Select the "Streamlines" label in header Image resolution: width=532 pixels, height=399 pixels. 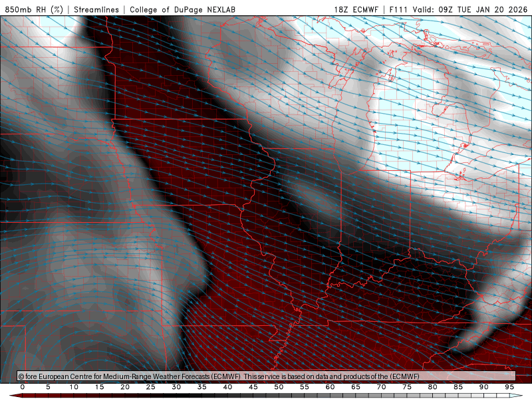[96, 9]
